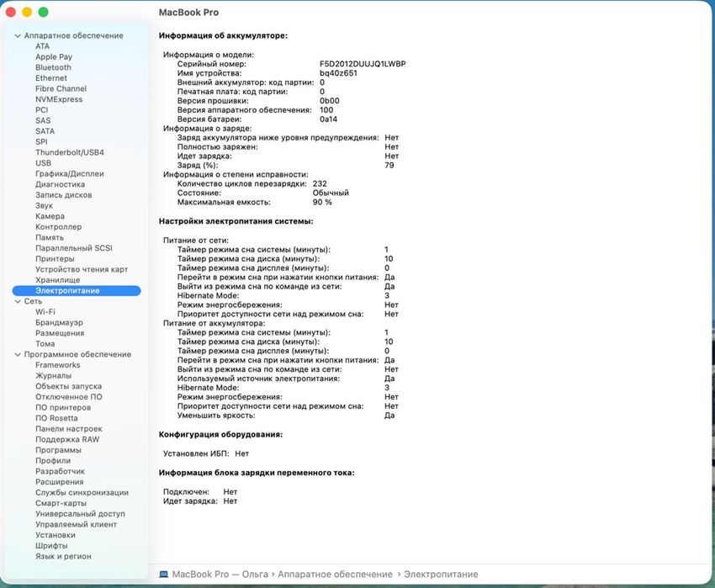Image resolution: width=715 pixels, height=588 pixels.
Task: Select USB in hardware list
Action: point(43,163)
